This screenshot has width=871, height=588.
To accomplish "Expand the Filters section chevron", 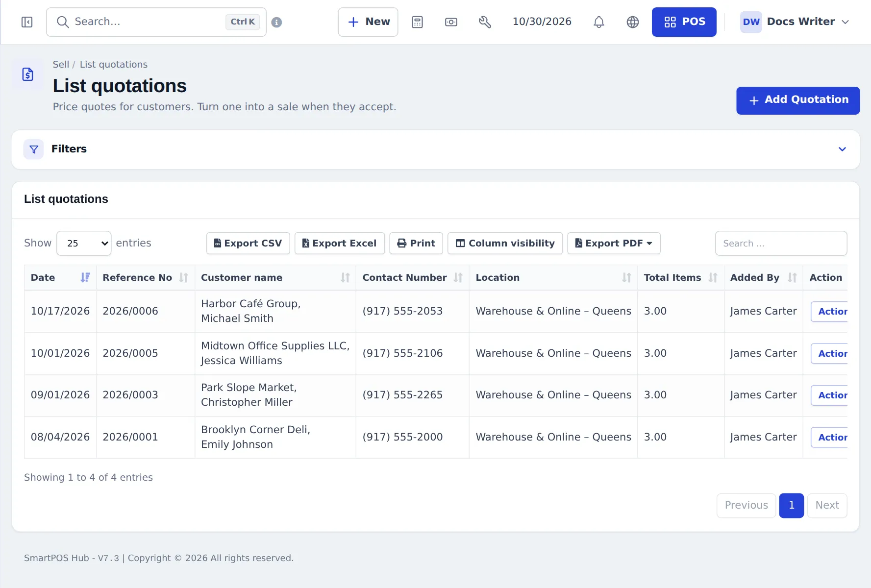I will click(842, 149).
